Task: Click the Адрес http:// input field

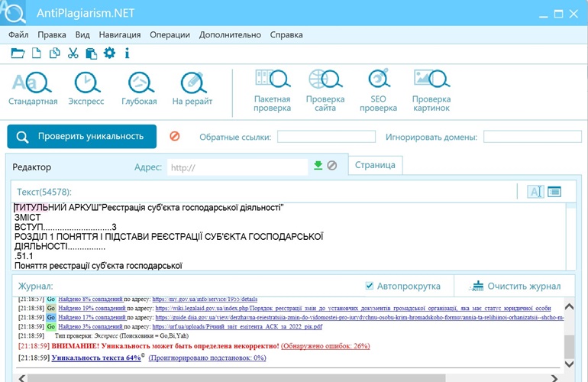Action: point(237,167)
